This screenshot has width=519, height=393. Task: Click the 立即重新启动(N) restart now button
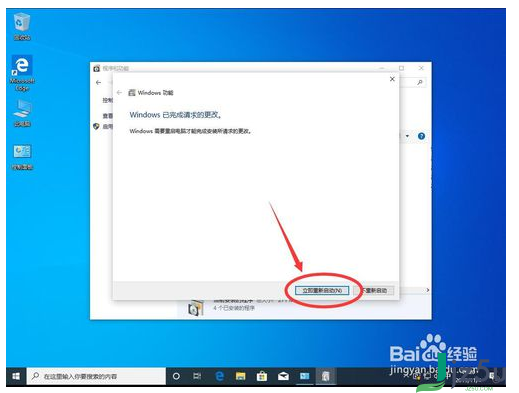pyautogui.click(x=322, y=290)
